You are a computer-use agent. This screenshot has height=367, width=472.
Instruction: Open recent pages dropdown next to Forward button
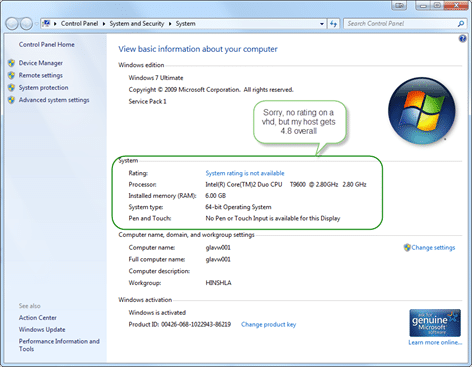point(36,24)
